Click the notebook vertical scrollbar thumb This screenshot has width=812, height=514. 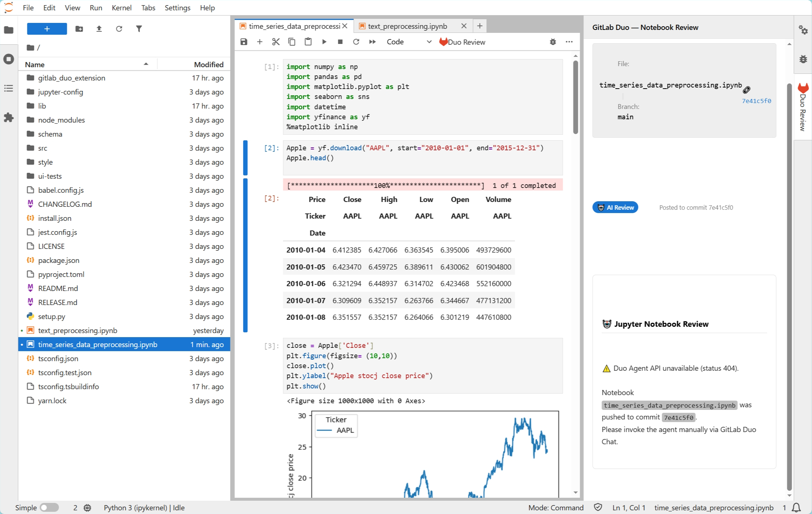pyautogui.click(x=575, y=97)
